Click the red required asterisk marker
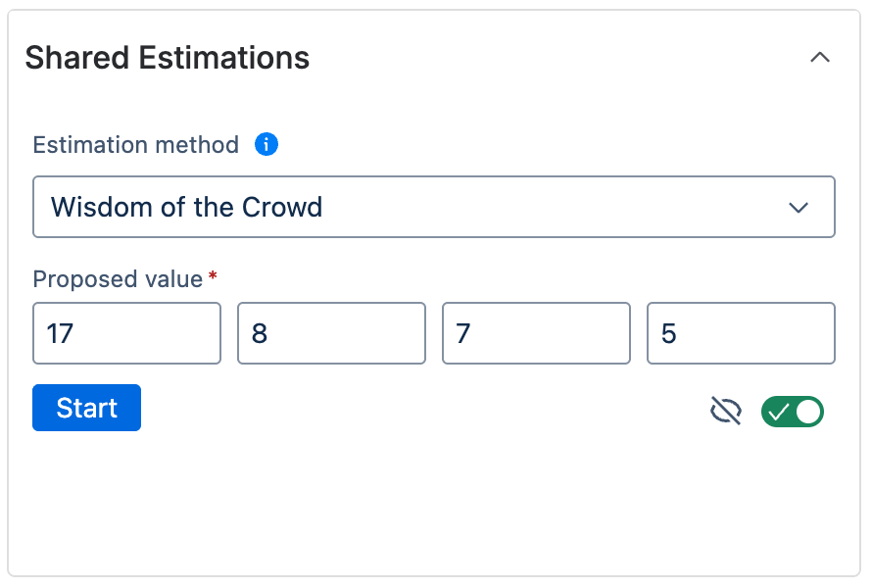The image size is (872, 588). pos(213,277)
